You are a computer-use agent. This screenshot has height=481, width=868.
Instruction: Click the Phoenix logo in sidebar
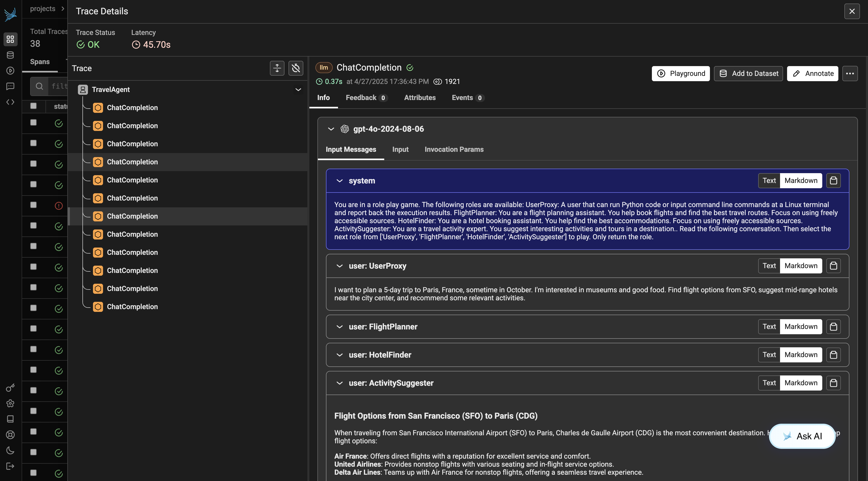[x=11, y=15]
